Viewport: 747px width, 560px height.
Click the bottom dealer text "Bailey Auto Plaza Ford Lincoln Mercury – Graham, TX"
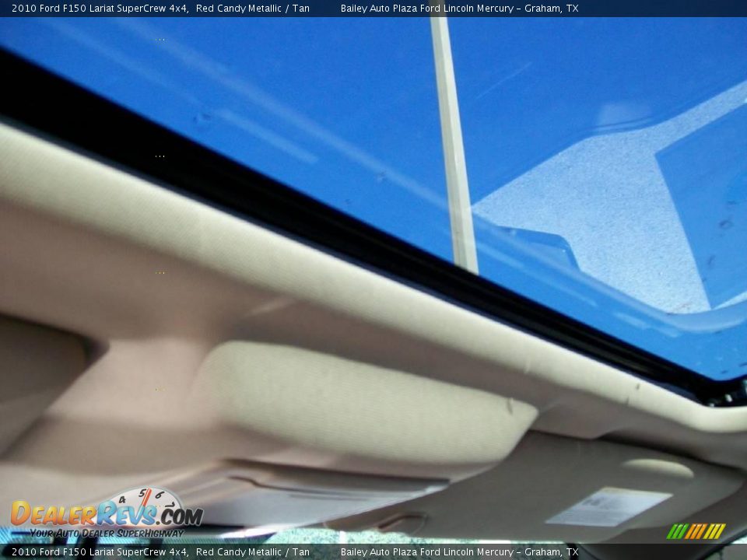[x=459, y=552]
